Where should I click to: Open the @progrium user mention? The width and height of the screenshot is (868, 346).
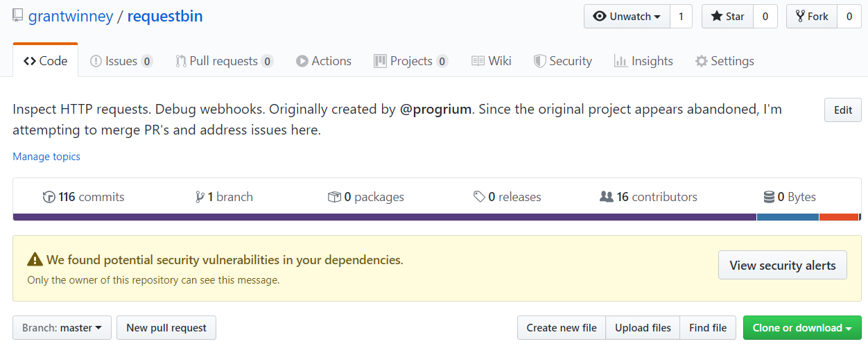click(435, 109)
